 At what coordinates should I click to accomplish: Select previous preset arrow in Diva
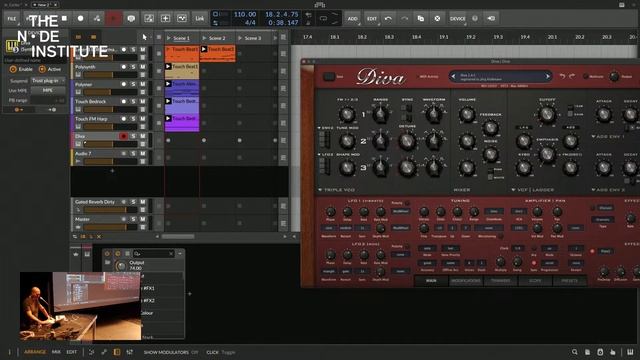[x=453, y=76]
